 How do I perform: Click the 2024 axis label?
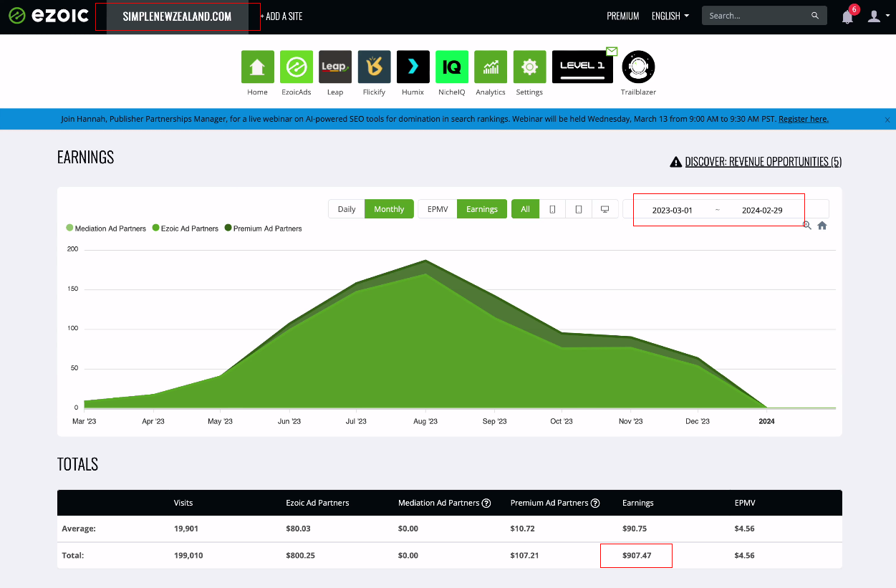(x=766, y=421)
